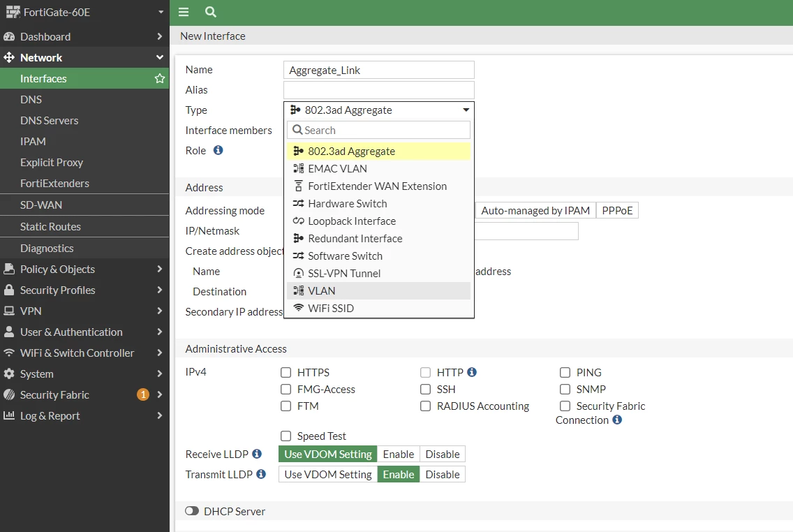Select PPPoE addressing mode
Viewport: 793px width, 532px height.
[x=617, y=210]
